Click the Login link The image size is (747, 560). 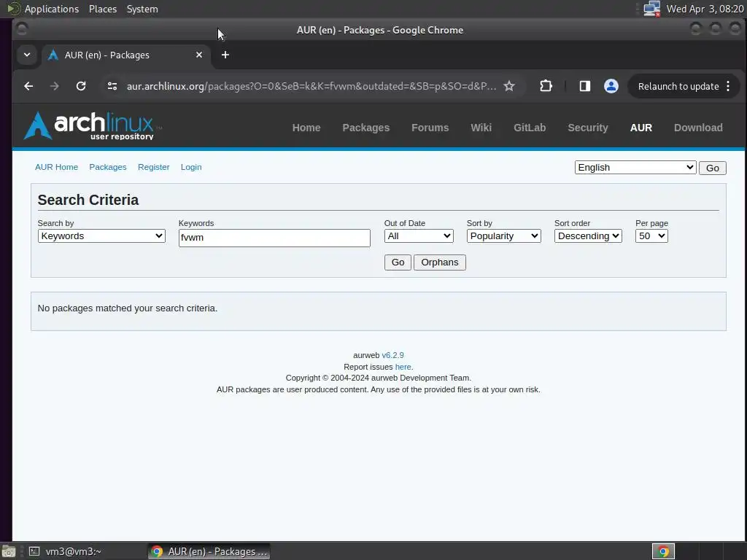tap(191, 167)
